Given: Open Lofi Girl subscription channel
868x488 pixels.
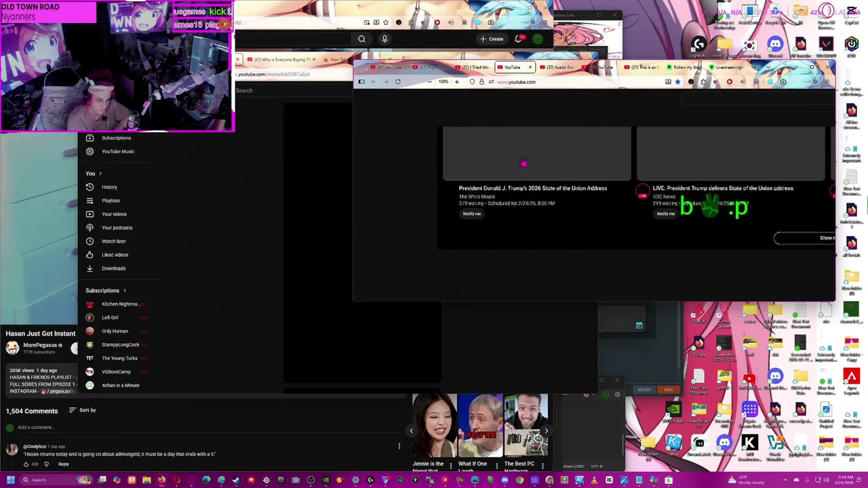Looking at the screenshot, I should (109, 318).
